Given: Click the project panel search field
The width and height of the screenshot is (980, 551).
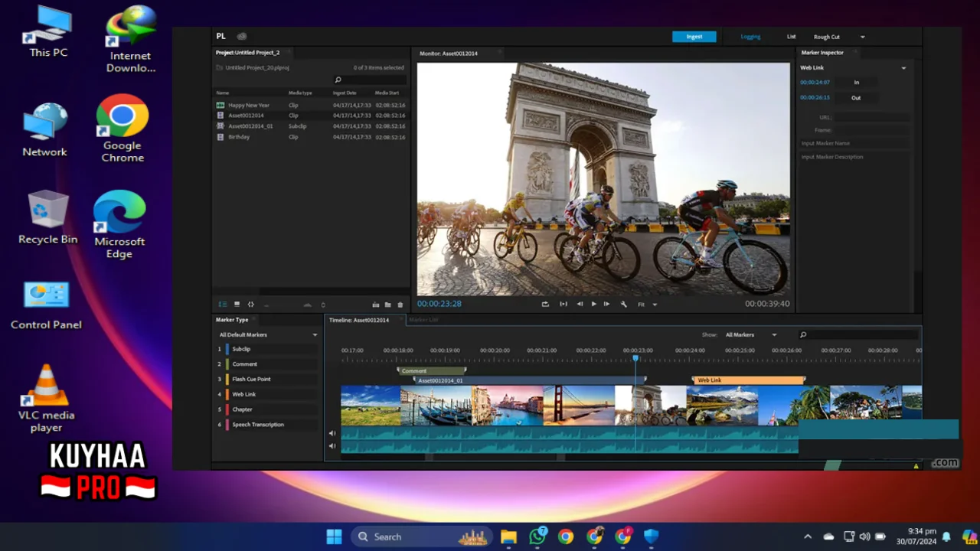Looking at the screenshot, I should [371, 80].
